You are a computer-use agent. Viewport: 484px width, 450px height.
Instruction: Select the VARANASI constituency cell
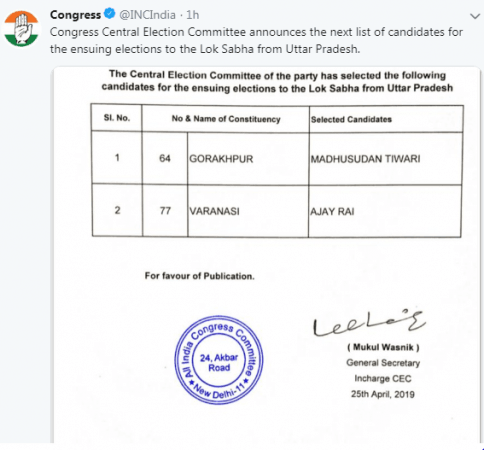tap(248, 211)
